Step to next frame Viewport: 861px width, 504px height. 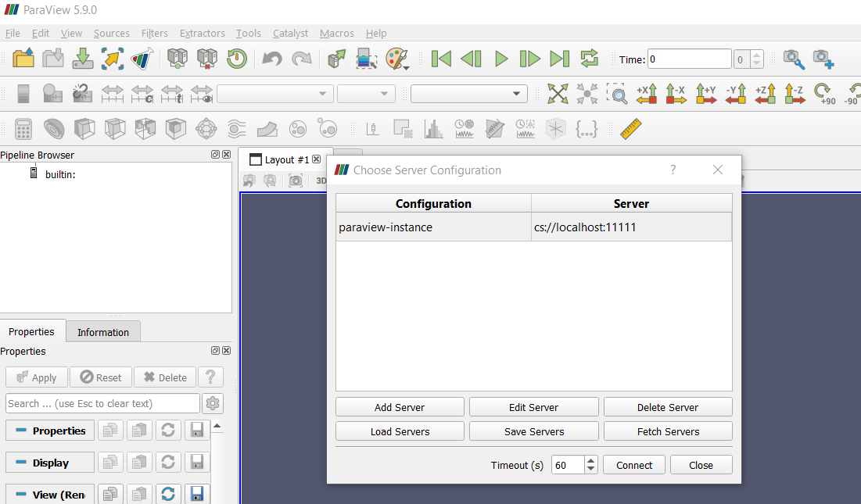pyautogui.click(x=530, y=59)
